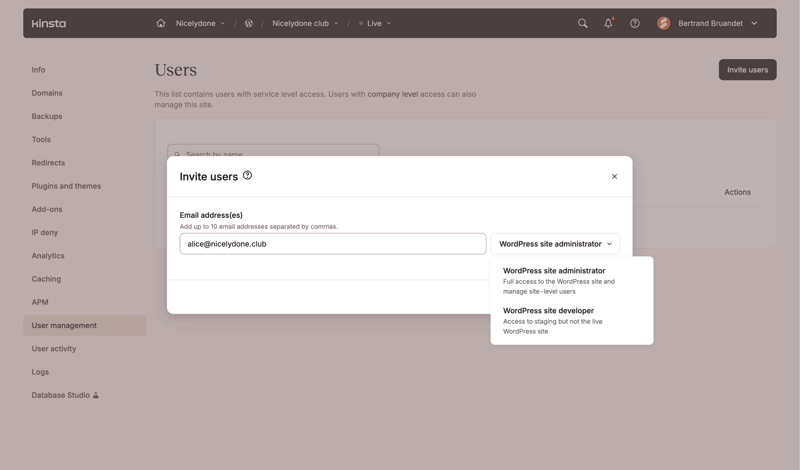Open search via the magnifier icon

coord(582,23)
